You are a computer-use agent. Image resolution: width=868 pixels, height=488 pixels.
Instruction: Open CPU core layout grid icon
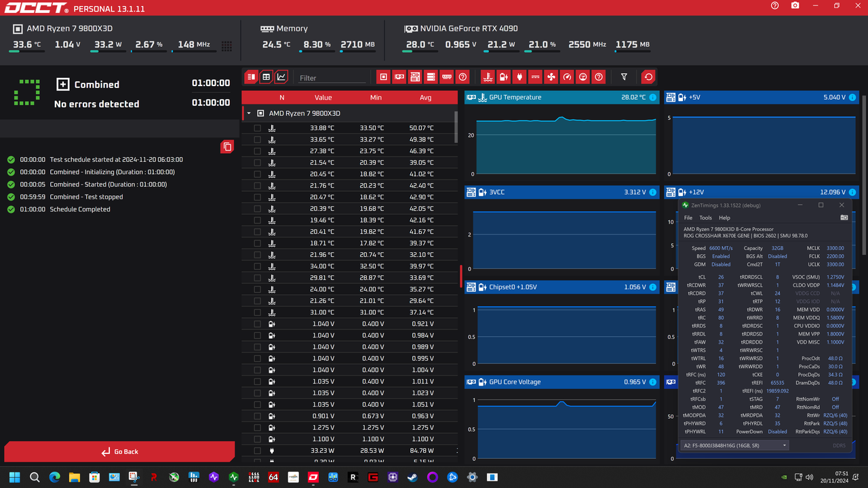coord(226,46)
